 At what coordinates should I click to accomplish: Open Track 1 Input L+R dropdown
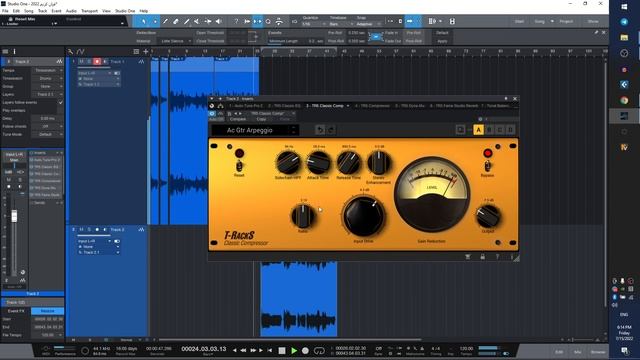94,73
